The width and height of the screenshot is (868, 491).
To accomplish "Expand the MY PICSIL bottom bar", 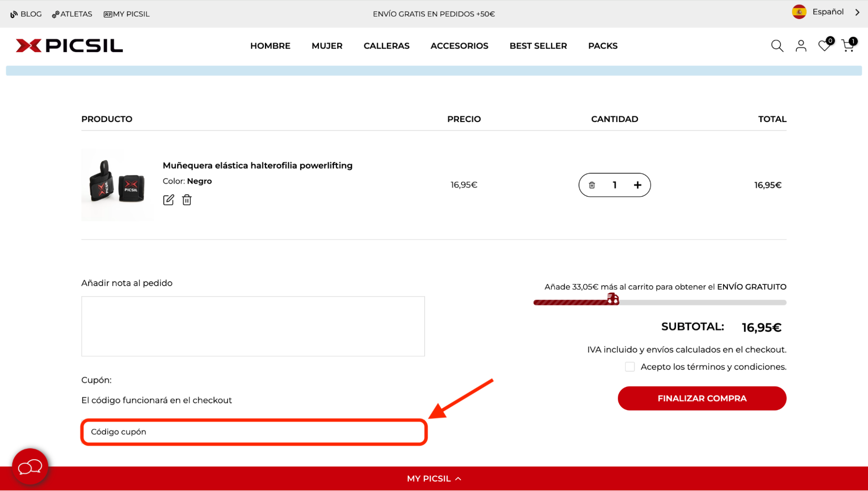I will tap(434, 478).
